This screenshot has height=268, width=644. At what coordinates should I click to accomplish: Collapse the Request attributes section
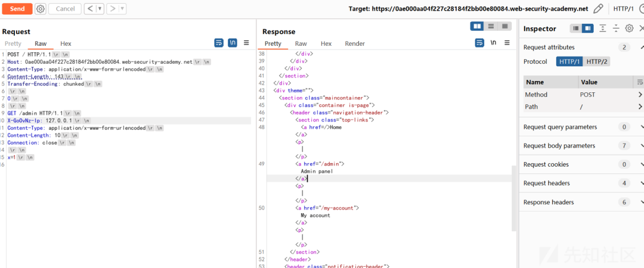[x=642, y=47]
